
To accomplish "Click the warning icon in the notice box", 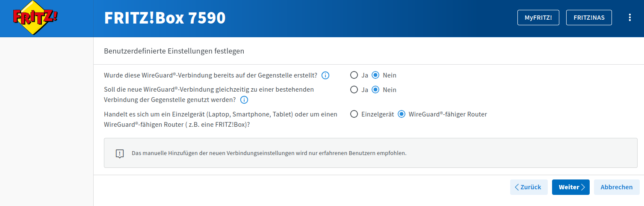I will [120, 153].
